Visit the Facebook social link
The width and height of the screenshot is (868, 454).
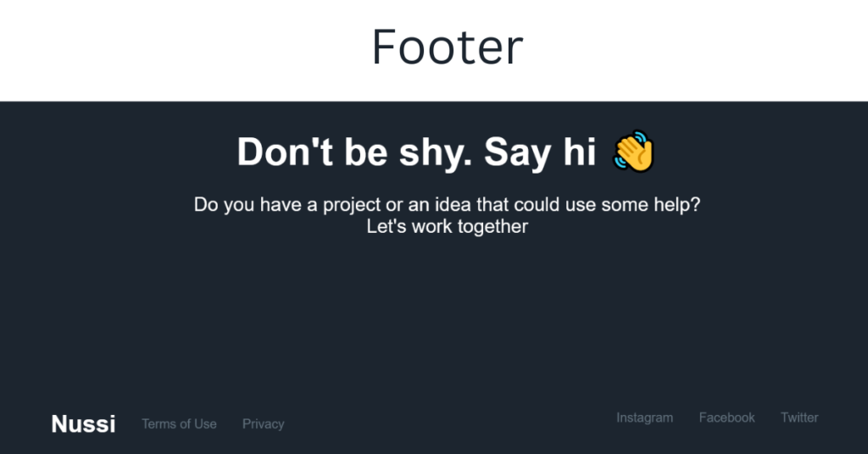tap(726, 418)
